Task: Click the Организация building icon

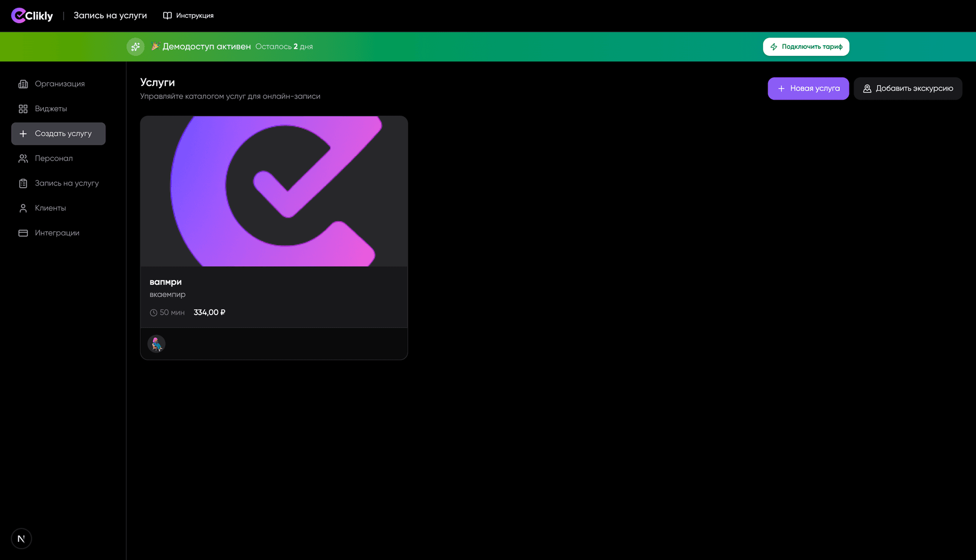Action: click(x=23, y=84)
